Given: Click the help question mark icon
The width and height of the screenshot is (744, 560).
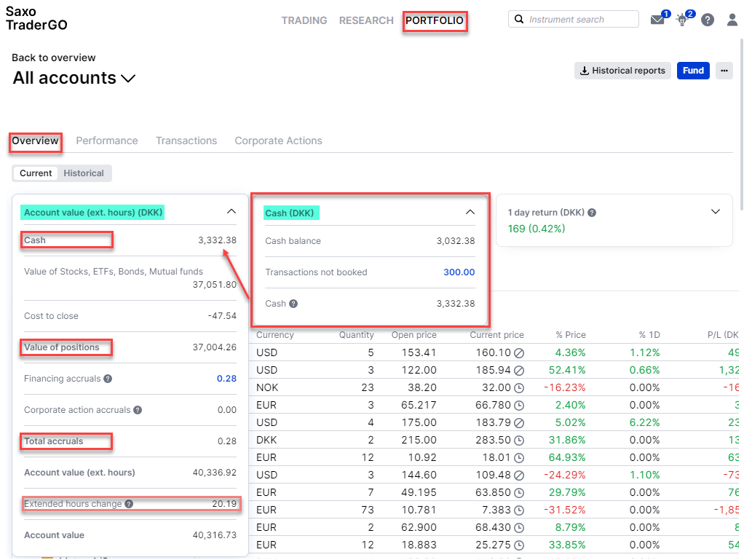Looking at the screenshot, I should (x=708, y=20).
